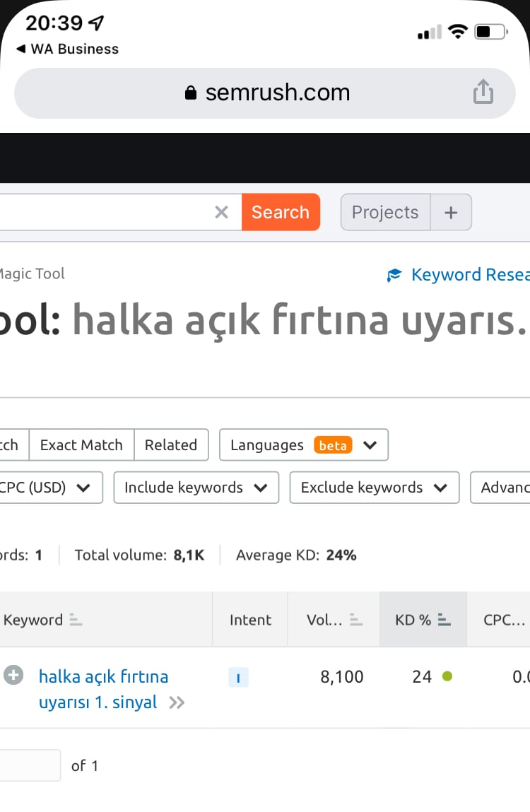Click the Total volume 8,1K value
Viewport: 530px width, 812px height.
(189, 555)
